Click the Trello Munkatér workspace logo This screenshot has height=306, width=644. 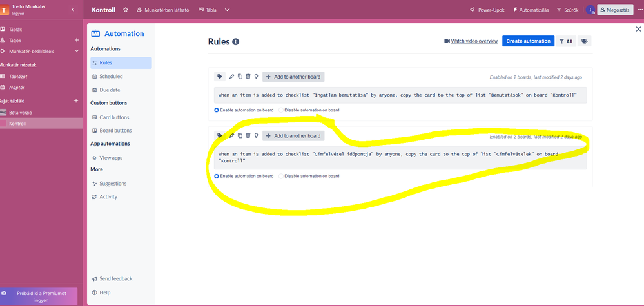pos(4,10)
